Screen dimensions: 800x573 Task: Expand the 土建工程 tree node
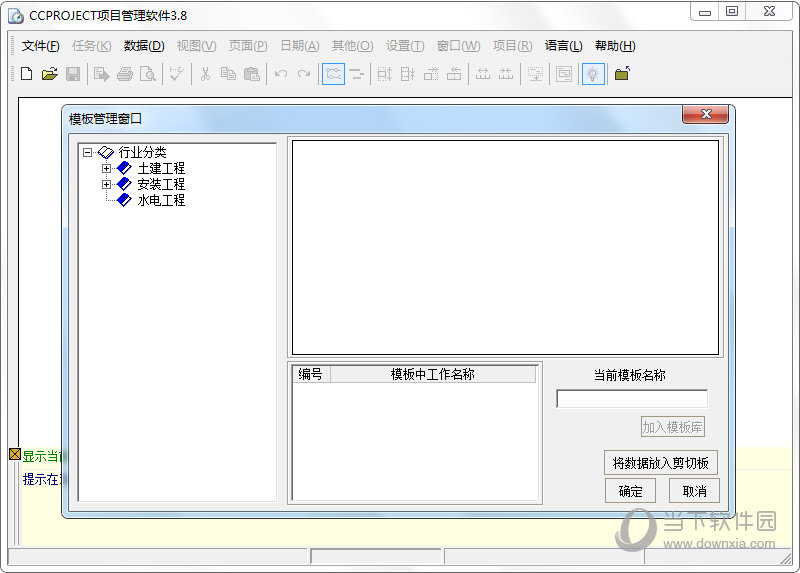(x=106, y=168)
